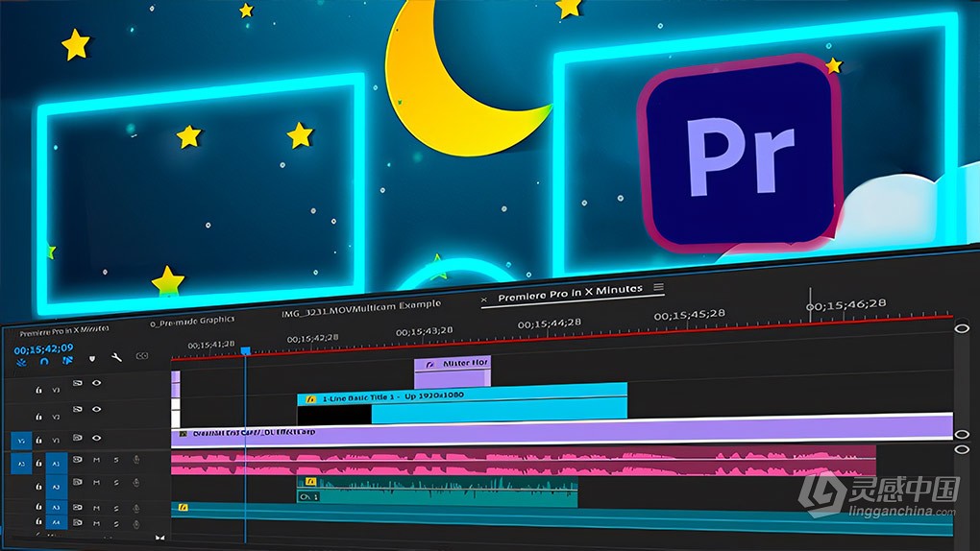Open leftmost Premiere Pro in X Minutes tab
This screenshot has height=551, width=980.
(x=63, y=330)
